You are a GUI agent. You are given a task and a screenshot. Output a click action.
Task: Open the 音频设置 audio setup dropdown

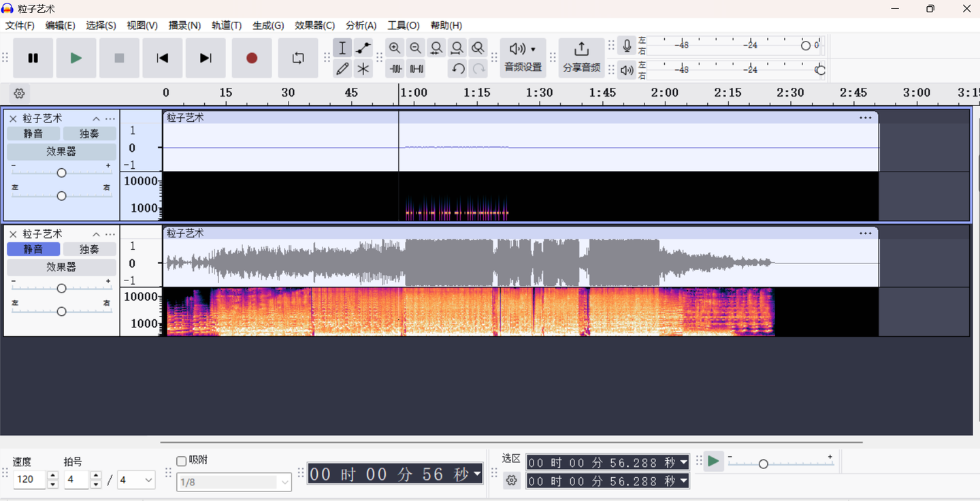[x=523, y=57]
